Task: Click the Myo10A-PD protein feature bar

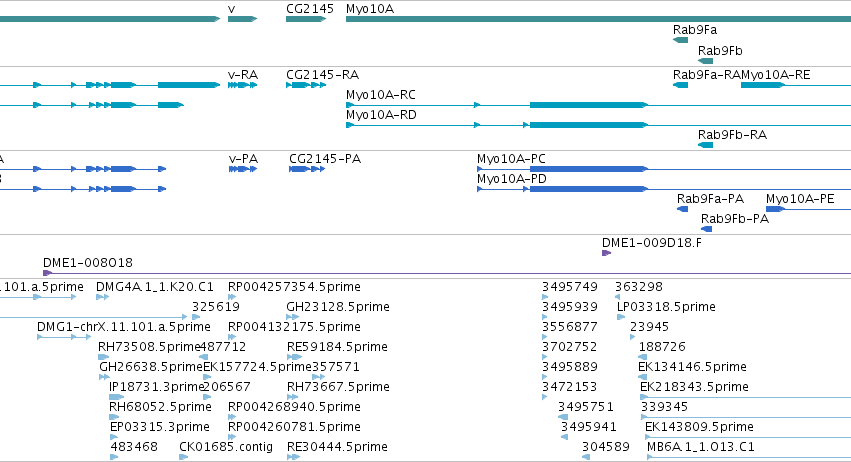Action: [589, 189]
